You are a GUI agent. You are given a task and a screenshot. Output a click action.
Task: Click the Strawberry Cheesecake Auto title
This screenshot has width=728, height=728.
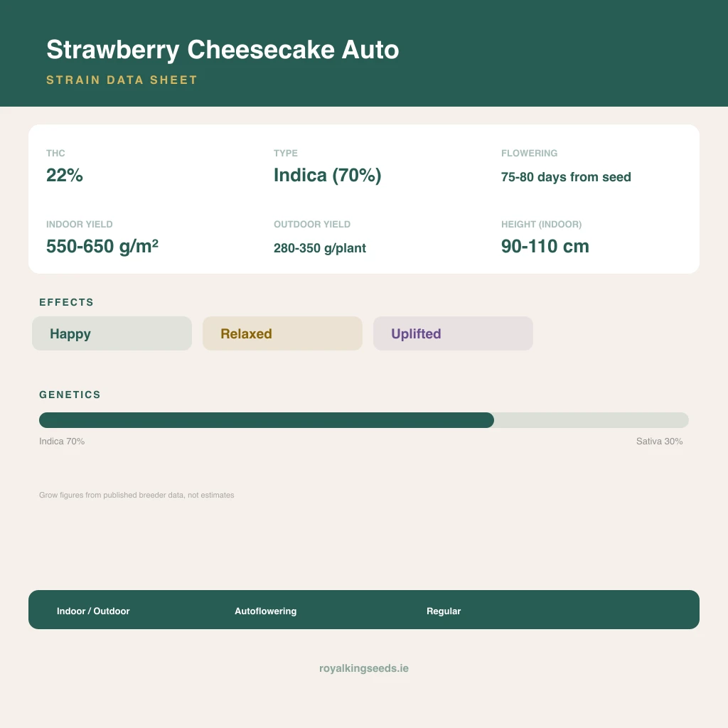tap(223, 50)
